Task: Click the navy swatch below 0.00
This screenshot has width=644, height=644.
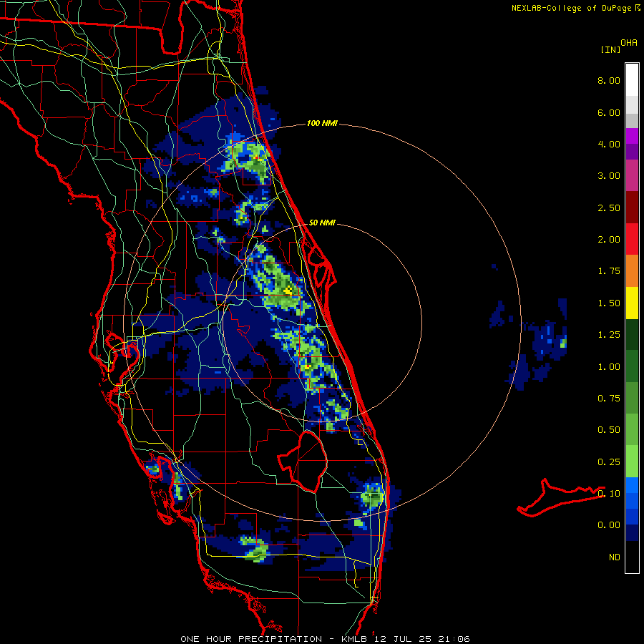Action: click(x=632, y=533)
